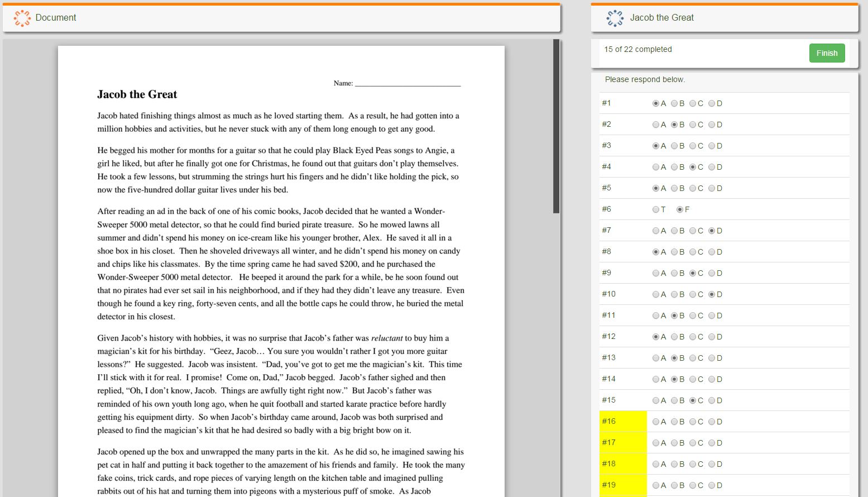Choose F for question #6
The image size is (868, 497).
(680, 209)
